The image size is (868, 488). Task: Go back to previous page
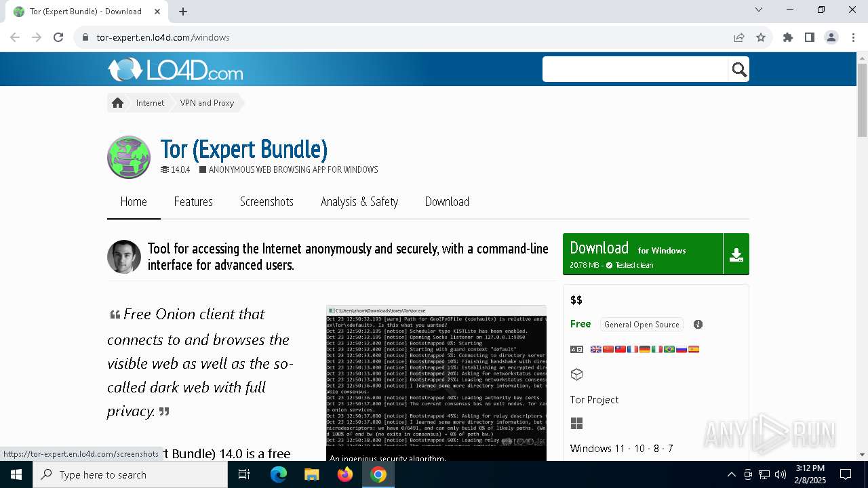[x=15, y=37]
